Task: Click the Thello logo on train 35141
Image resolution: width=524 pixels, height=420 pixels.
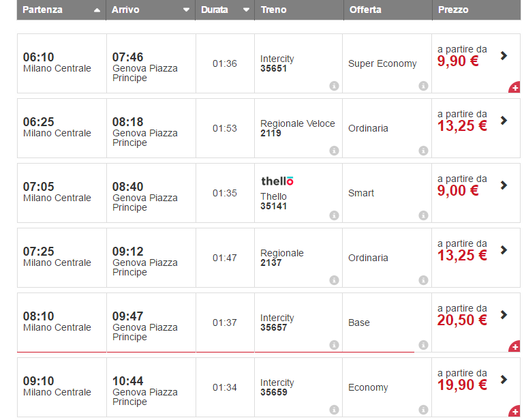Action: (x=277, y=181)
